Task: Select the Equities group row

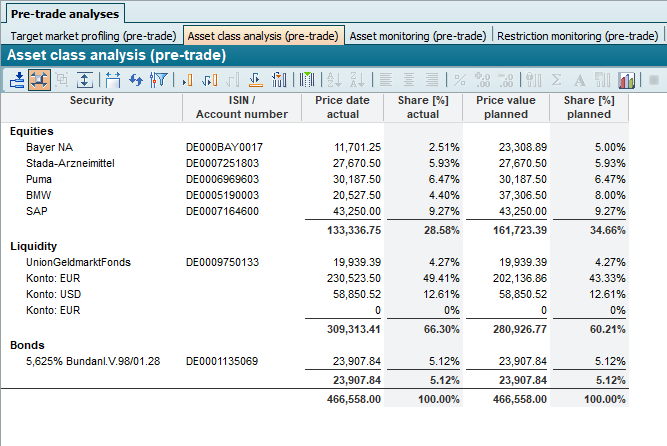Action: point(32,131)
